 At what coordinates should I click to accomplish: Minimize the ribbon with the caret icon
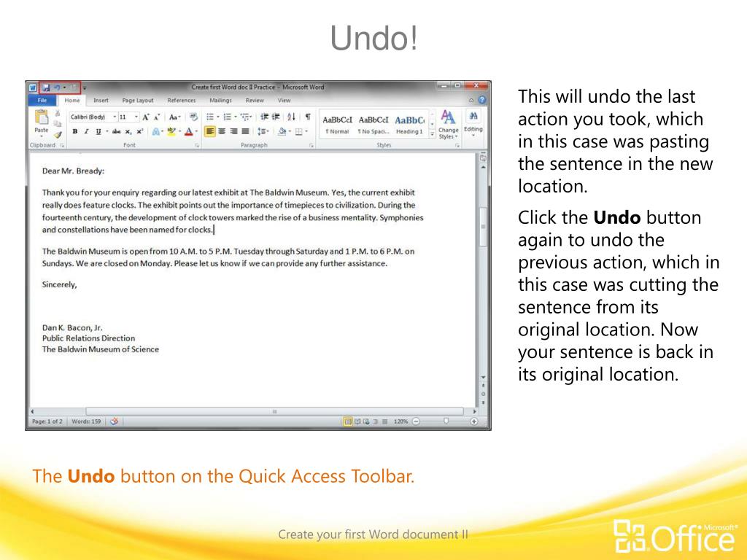coord(471,100)
